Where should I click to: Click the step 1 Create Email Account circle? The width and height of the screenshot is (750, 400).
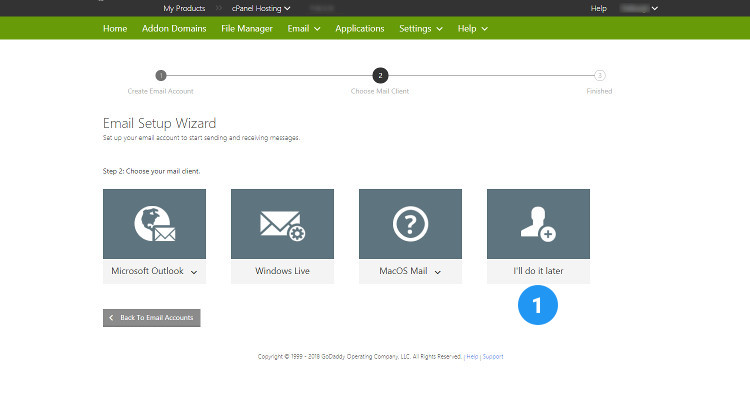(160, 75)
